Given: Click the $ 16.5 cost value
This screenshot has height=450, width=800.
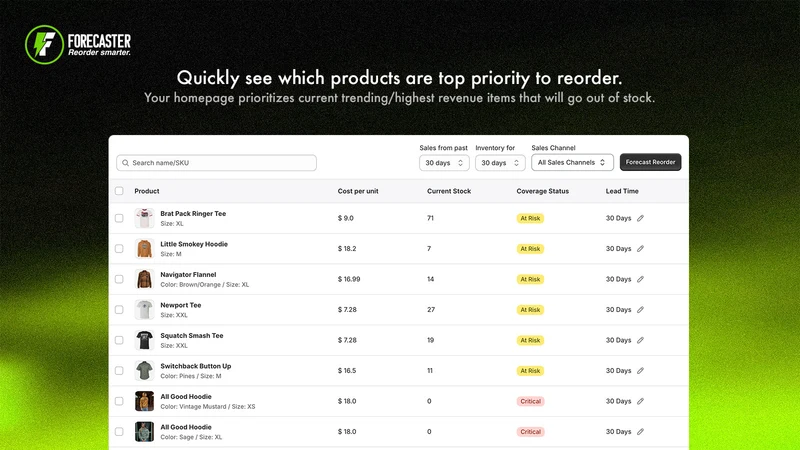Looking at the screenshot, I should [347, 371].
